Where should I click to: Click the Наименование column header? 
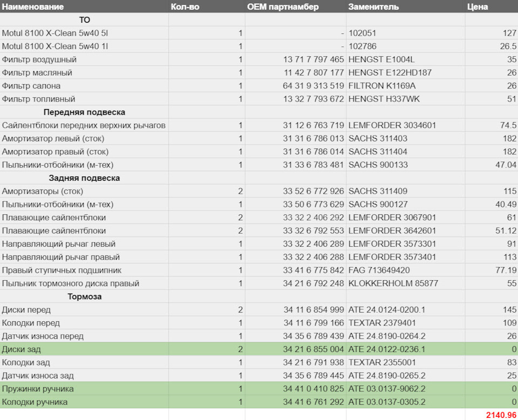32,7
